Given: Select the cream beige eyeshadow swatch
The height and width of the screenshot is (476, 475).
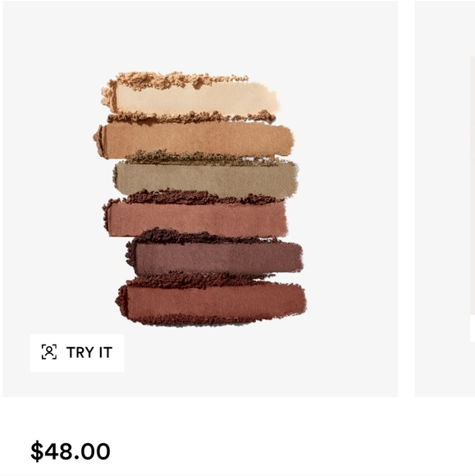Looking at the screenshot, I should 197,98.
